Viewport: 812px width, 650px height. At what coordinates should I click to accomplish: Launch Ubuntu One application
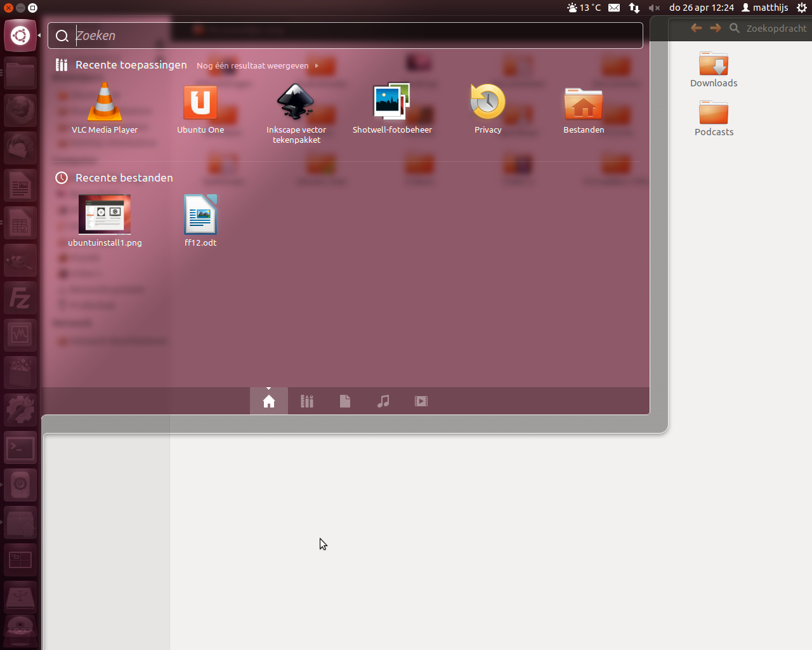click(x=200, y=103)
